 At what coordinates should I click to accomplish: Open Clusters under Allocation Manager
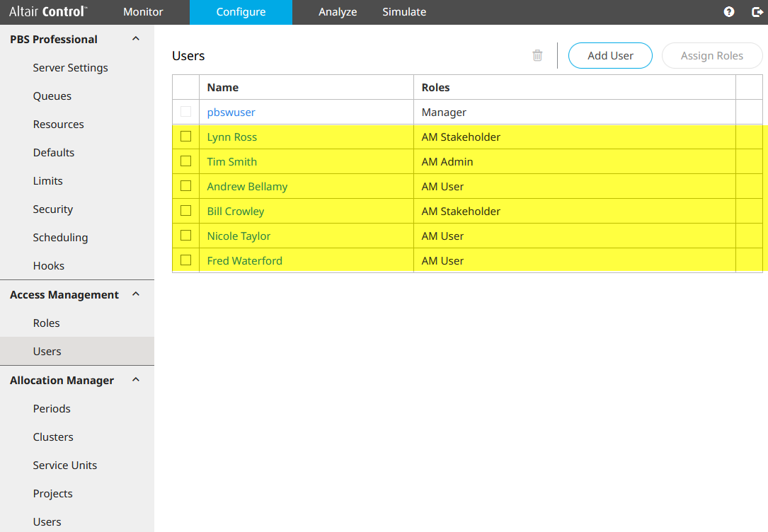pyautogui.click(x=53, y=437)
